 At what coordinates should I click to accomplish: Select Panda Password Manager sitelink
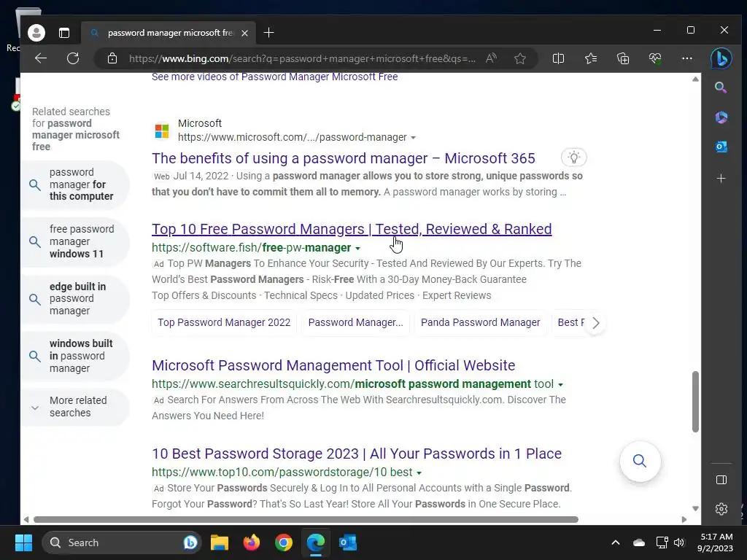(x=480, y=322)
